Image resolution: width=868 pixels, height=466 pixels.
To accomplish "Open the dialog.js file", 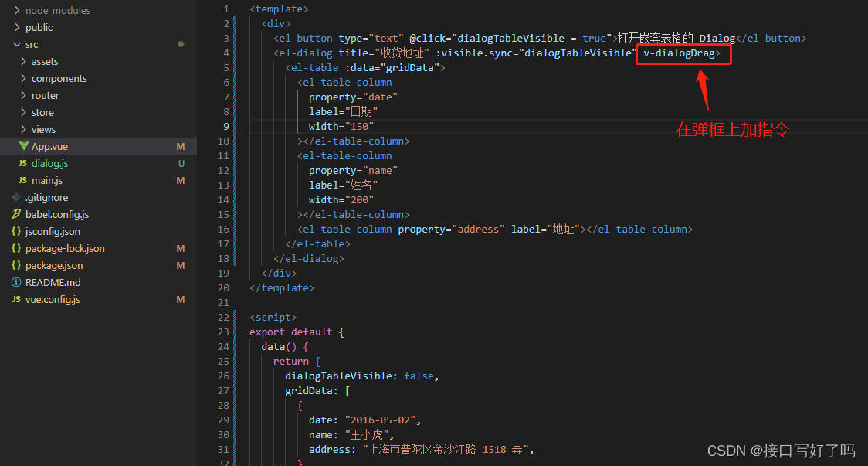I will coord(50,164).
